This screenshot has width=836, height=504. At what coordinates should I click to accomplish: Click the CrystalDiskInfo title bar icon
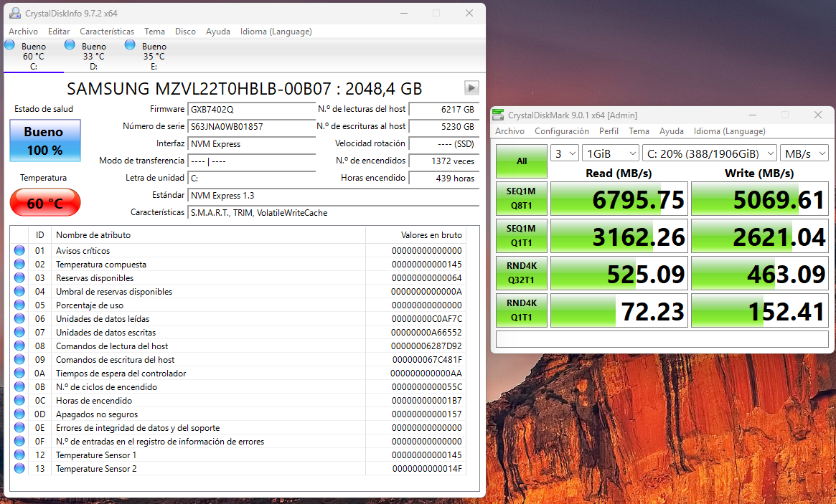click(14, 13)
